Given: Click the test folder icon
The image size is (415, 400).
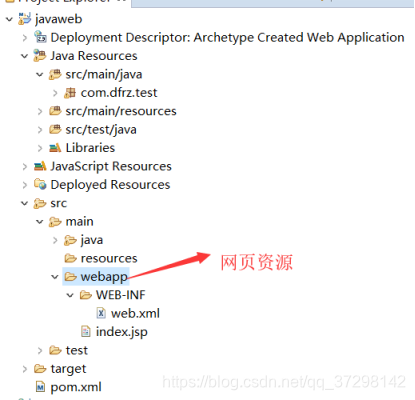Looking at the screenshot, I should tap(55, 350).
